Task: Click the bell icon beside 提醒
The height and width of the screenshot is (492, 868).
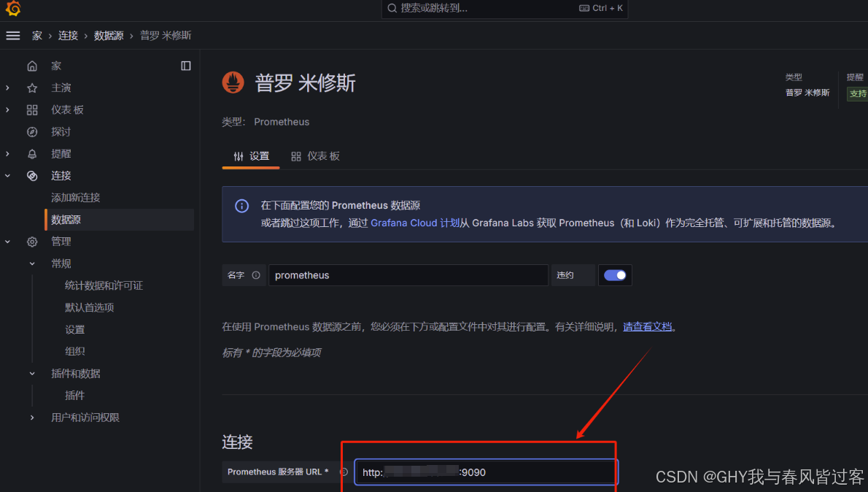Action: tap(32, 153)
